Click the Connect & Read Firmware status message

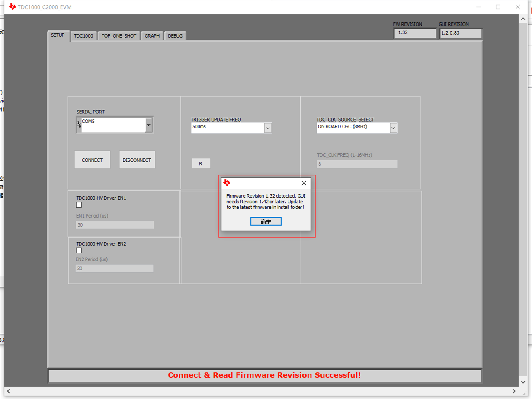pos(264,375)
